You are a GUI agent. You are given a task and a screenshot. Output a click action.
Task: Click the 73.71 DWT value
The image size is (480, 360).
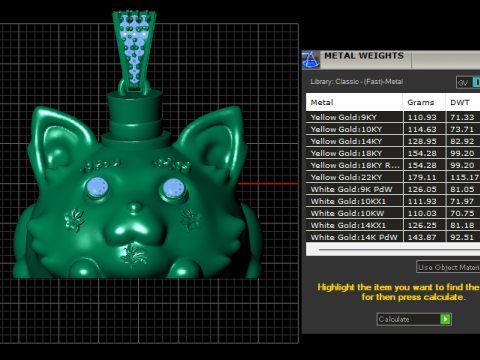462,129
